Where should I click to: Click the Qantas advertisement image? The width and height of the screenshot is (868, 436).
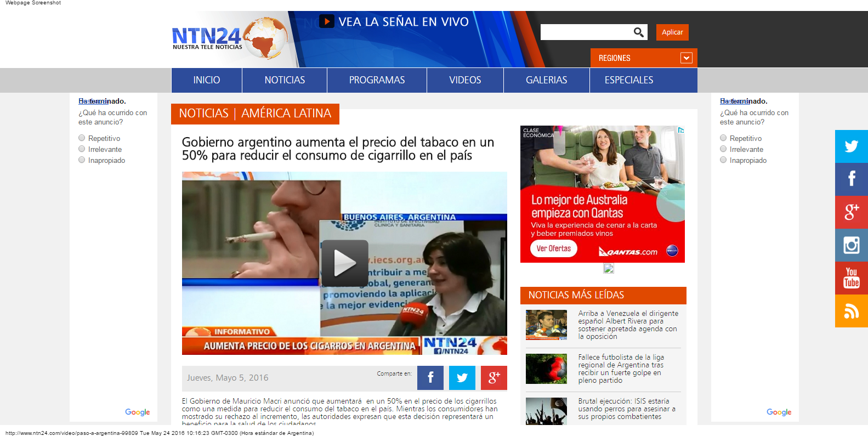point(603,194)
